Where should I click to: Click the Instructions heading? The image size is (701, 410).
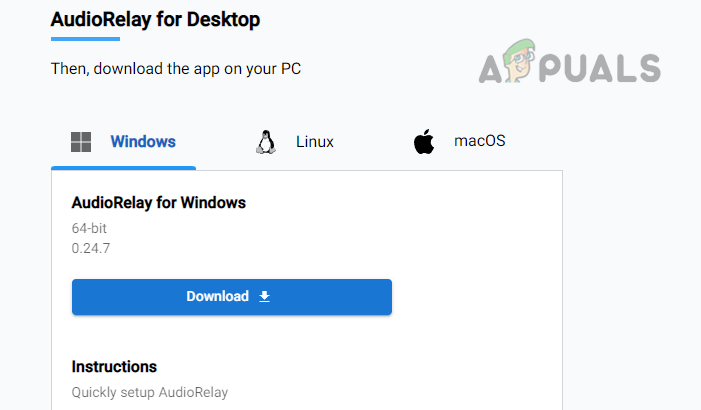(x=114, y=367)
